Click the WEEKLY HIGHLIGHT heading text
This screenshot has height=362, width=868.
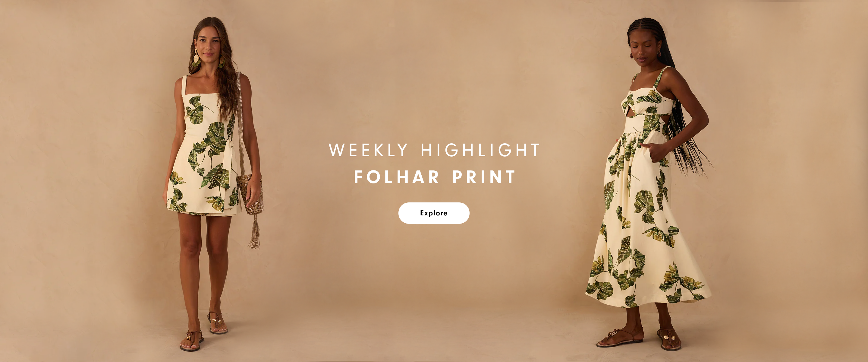click(x=434, y=150)
